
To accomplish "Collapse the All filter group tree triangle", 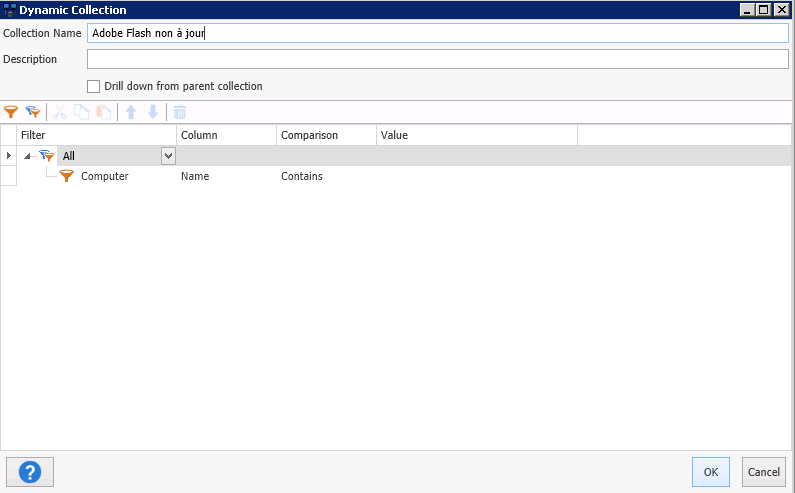I will coord(27,156).
